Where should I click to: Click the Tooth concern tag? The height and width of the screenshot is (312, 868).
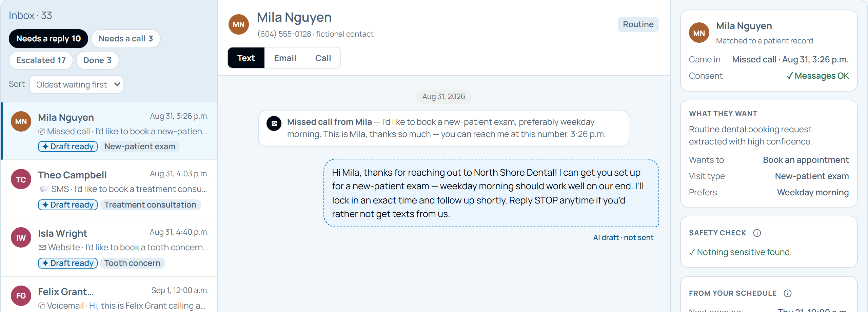(x=133, y=263)
